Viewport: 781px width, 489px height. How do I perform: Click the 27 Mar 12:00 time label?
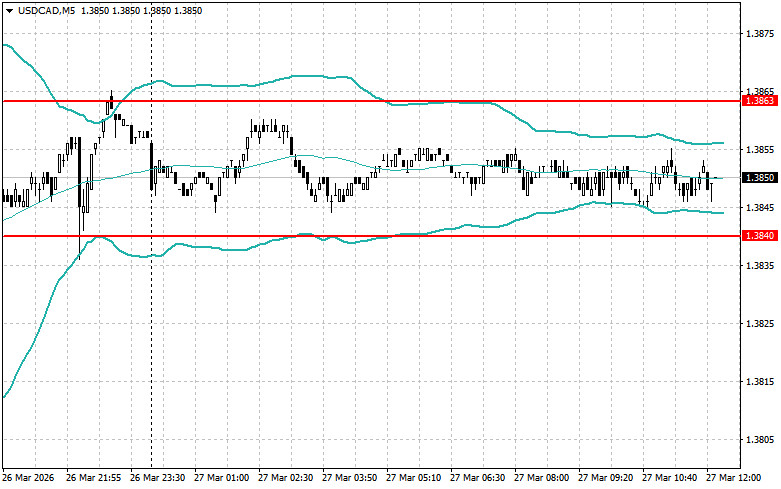click(734, 478)
